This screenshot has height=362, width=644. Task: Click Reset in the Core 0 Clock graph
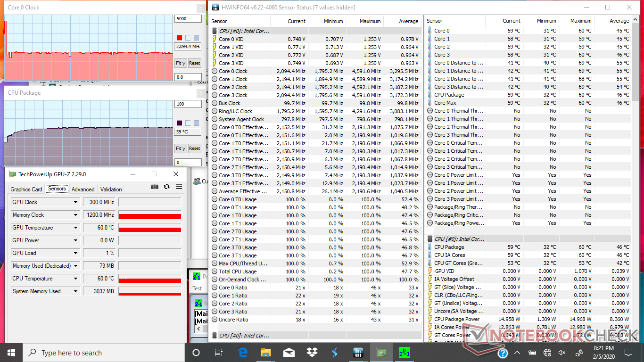(194, 63)
